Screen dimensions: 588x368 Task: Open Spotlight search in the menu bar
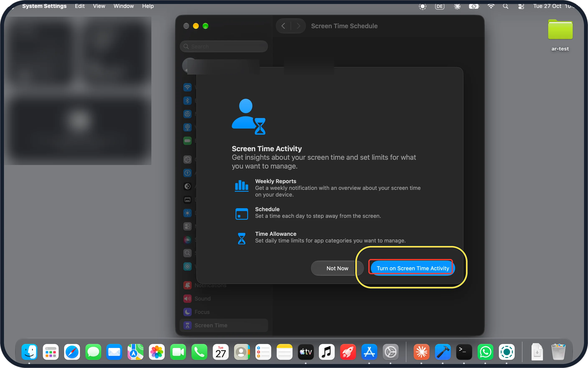pos(506,6)
